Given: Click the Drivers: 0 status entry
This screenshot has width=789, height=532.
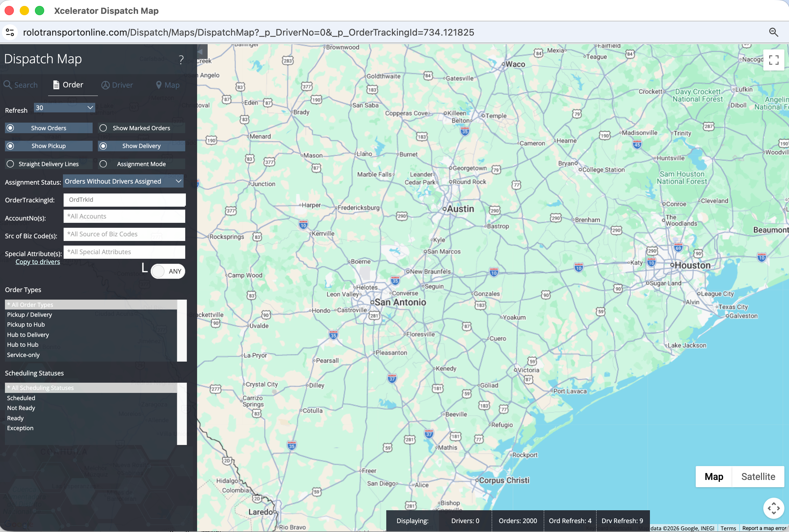Looking at the screenshot, I should click(x=465, y=520).
